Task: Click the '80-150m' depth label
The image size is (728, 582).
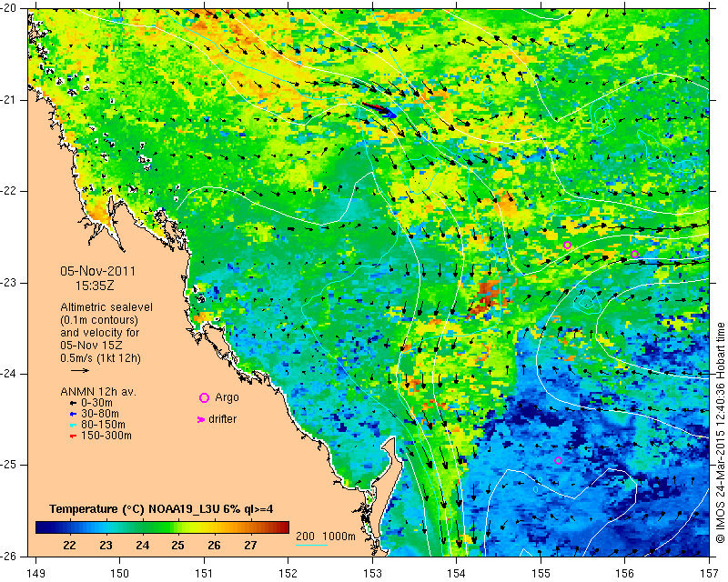Action: pyautogui.click(x=103, y=425)
